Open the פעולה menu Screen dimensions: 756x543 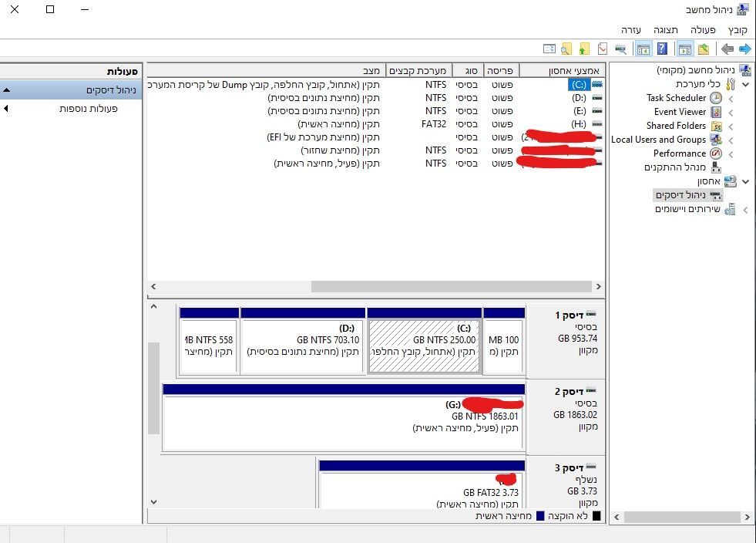[x=703, y=30]
